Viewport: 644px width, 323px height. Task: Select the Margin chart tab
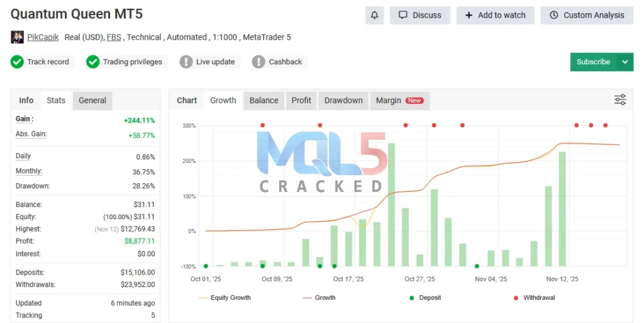point(399,100)
